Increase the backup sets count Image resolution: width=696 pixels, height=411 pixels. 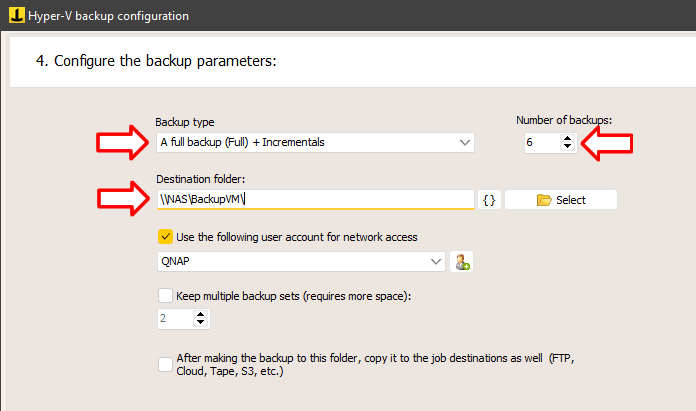pyautogui.click(x=201, y=314)
